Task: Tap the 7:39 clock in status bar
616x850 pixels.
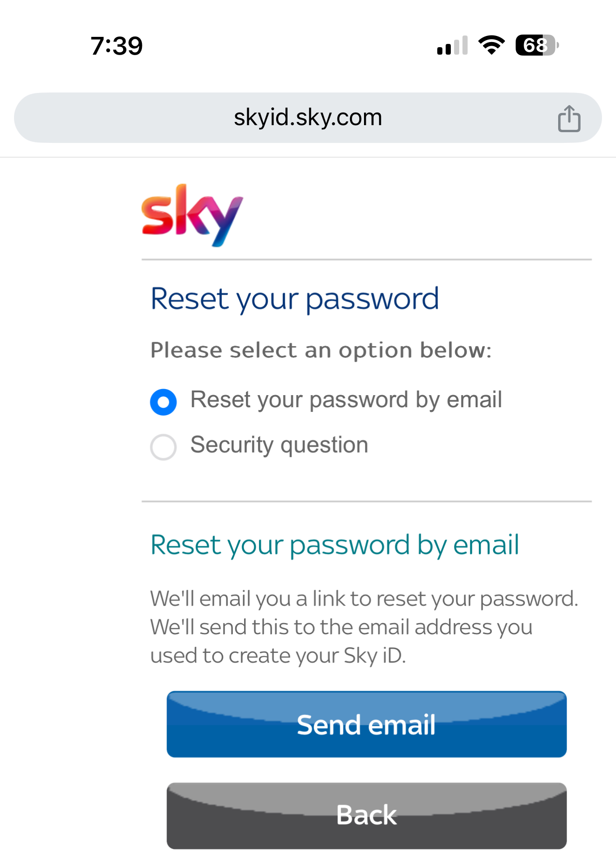Action: pyautogui.click(x=117, y=46)
